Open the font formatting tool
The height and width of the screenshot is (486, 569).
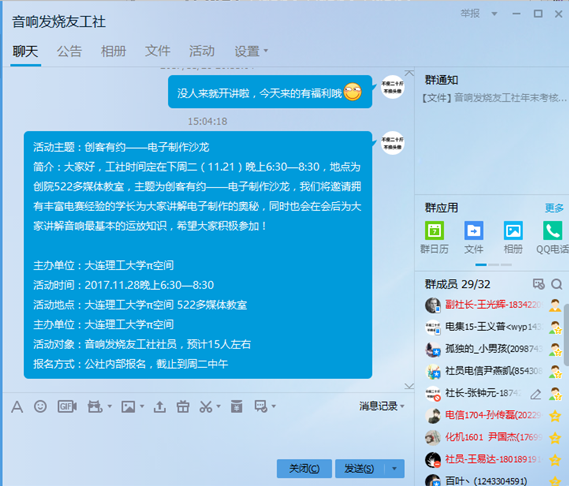coord(17,407)
